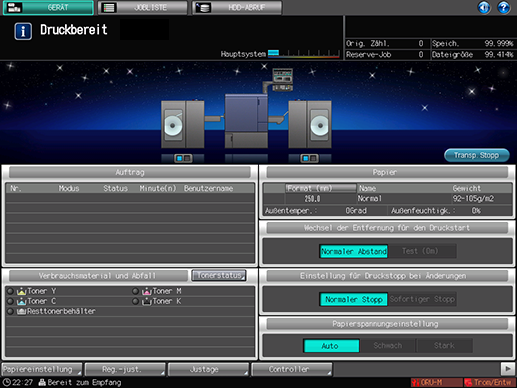Open the Papiereinstellung menu

point(42,369)
